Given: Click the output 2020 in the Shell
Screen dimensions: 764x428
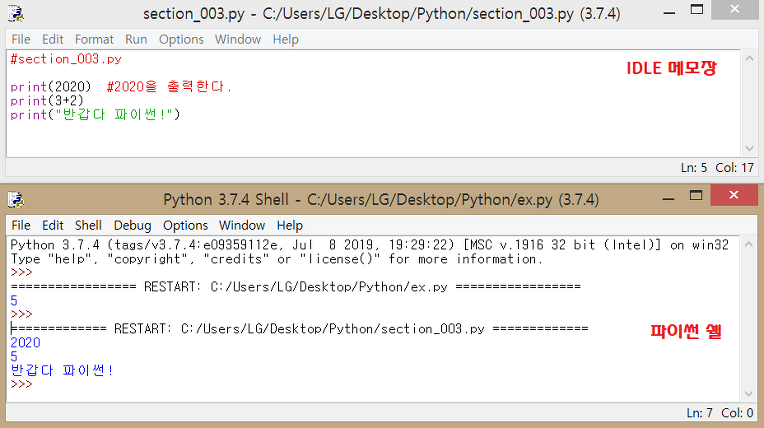Looking at the screenshot, I should 25,343.
